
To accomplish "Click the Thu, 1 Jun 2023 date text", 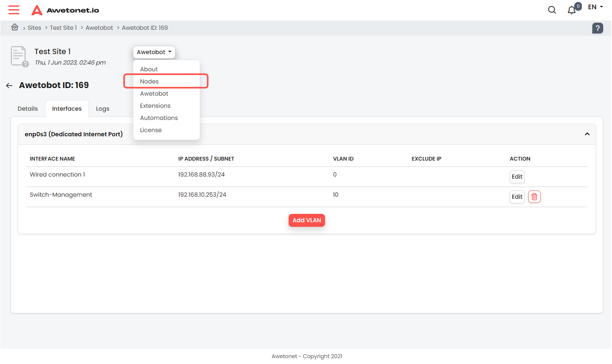I will 70,62.
